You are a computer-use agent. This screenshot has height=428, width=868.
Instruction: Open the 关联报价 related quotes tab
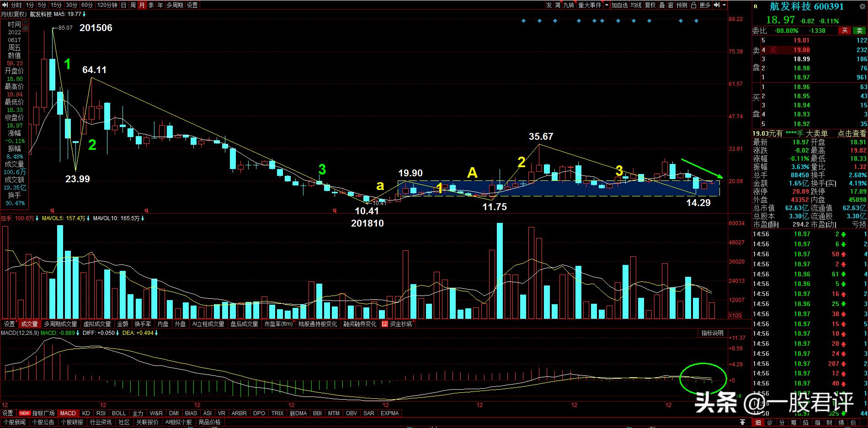148,423
